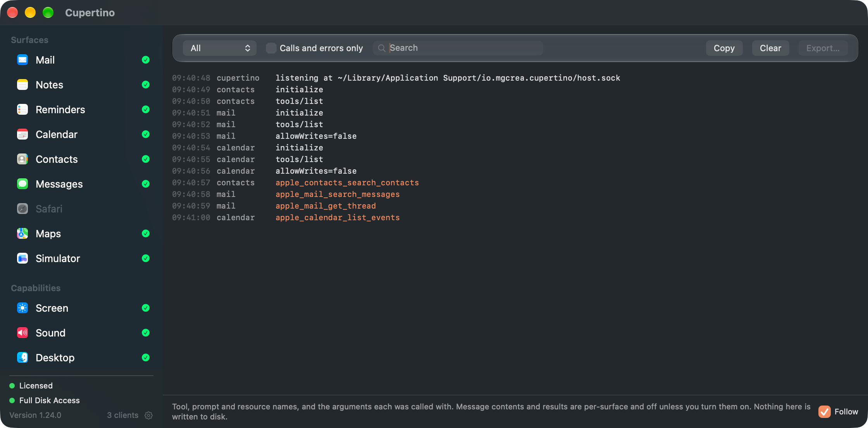Click the Cupertino window title

[90, 13]
